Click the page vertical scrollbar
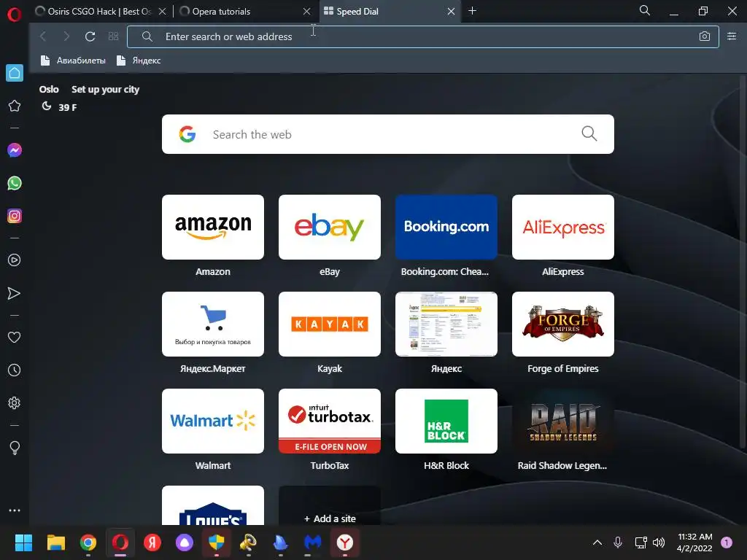This screenshot has width=747, height=560. (743, 262)
